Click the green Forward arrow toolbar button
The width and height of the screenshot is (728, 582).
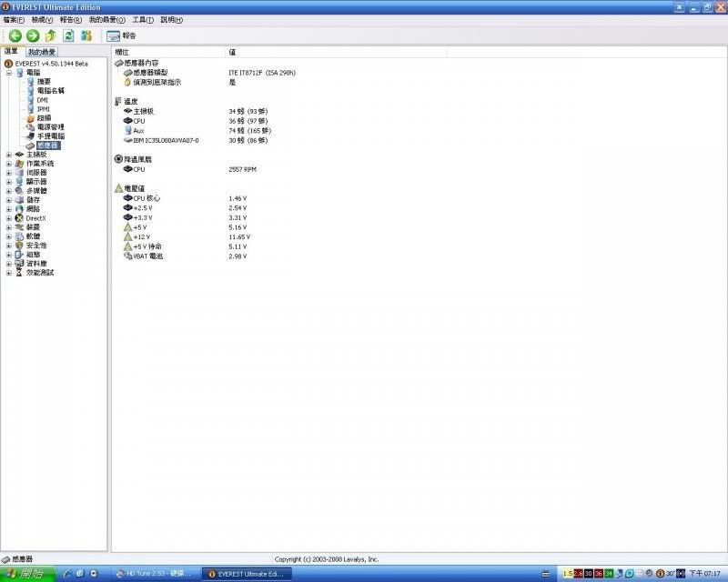[33, 35]
